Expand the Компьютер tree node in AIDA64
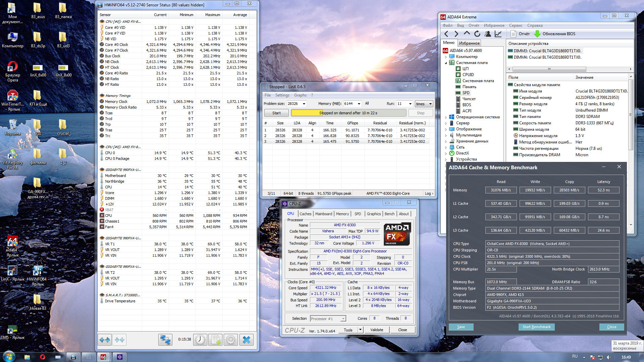644x362 pixels. click(x=446, y=57)
